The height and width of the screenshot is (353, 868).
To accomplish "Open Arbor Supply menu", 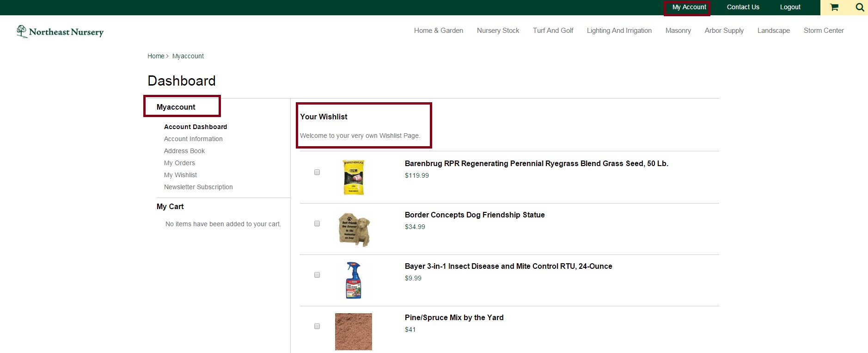I will (724, 31).
